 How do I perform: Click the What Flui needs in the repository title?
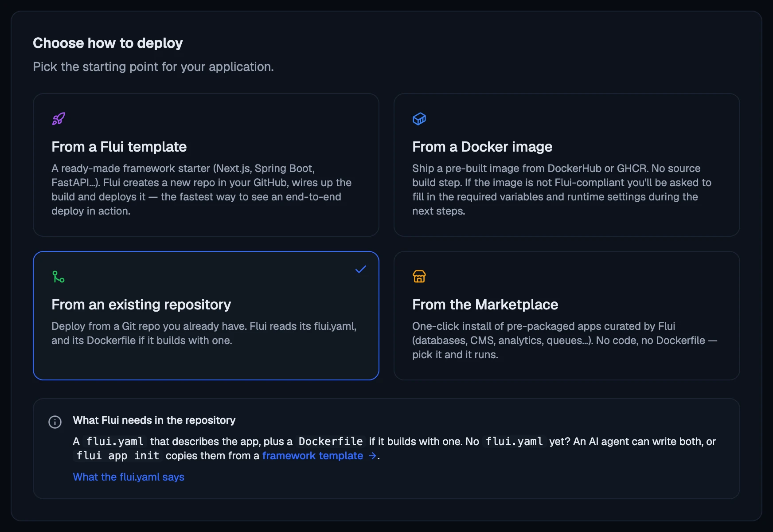pyautogui.click(x=154, y=420)
